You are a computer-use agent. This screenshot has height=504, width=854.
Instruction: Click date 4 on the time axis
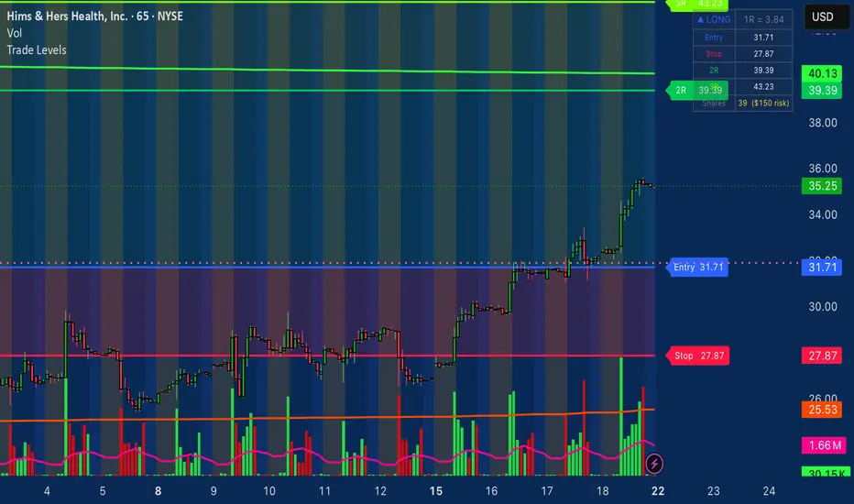pos(47,491)
